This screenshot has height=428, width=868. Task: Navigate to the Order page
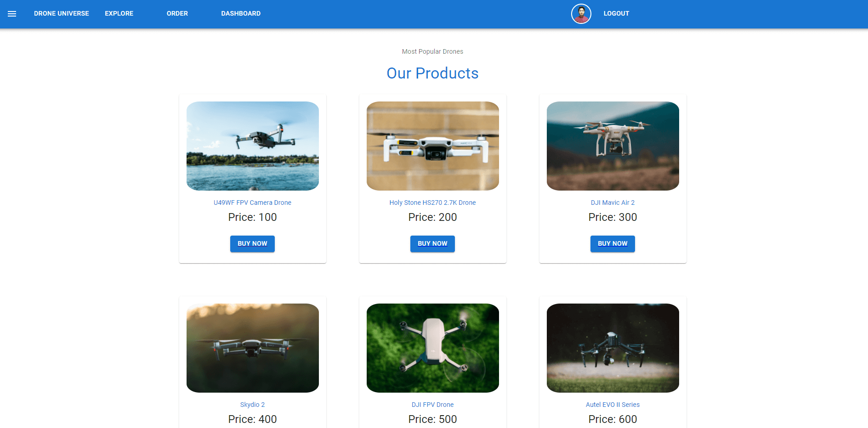tap(177, 14)
